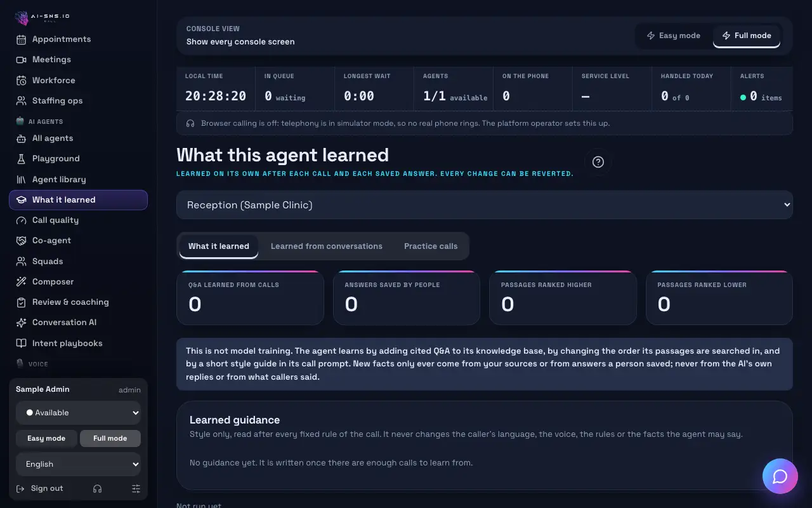Select Easy mode in sidebar profile

46,438
